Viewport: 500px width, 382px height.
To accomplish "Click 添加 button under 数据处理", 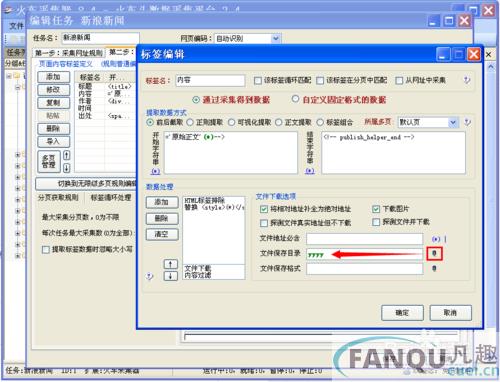I will (x=162, y=202).
